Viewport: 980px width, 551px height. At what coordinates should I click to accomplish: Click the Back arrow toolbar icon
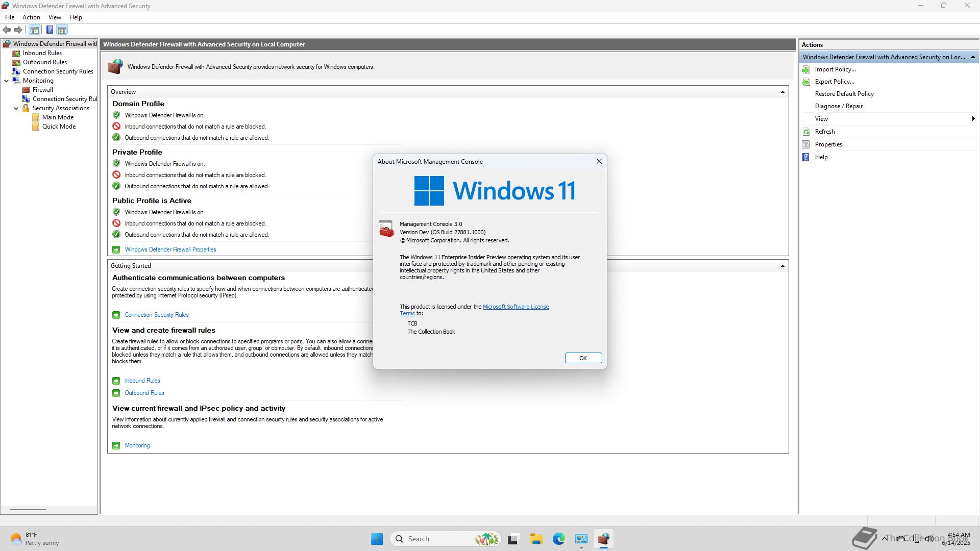7,30
